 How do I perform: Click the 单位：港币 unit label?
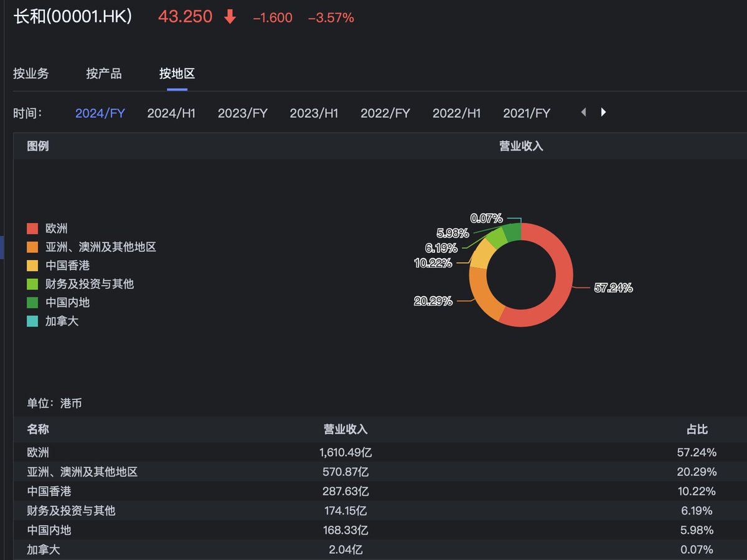(55, 403)
